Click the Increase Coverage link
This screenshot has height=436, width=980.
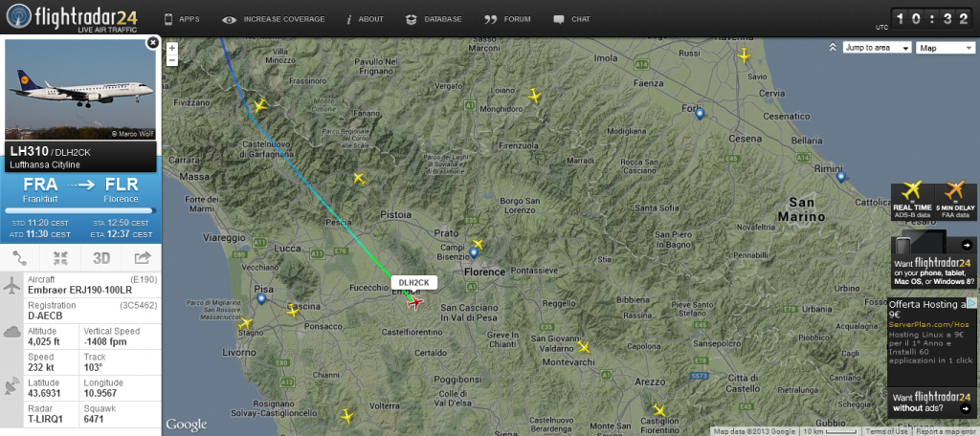pyautogui.click(x=274, y=19)
